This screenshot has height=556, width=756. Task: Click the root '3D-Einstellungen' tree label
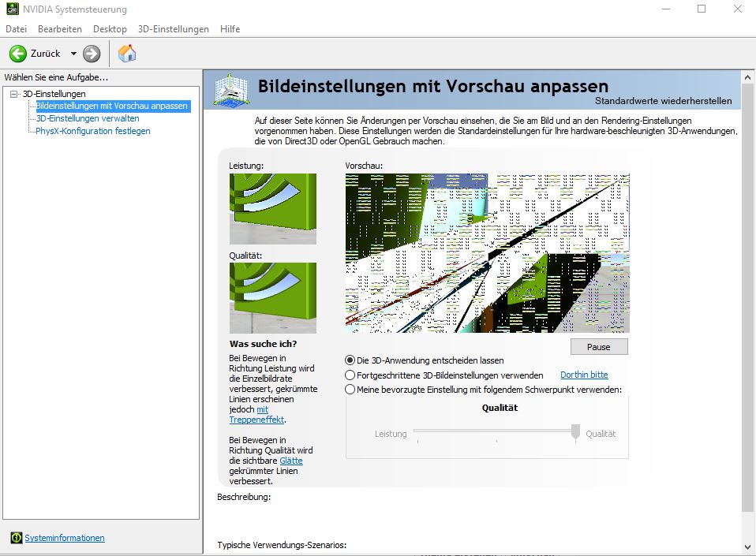pyautogui.click(x=54, y=94)
